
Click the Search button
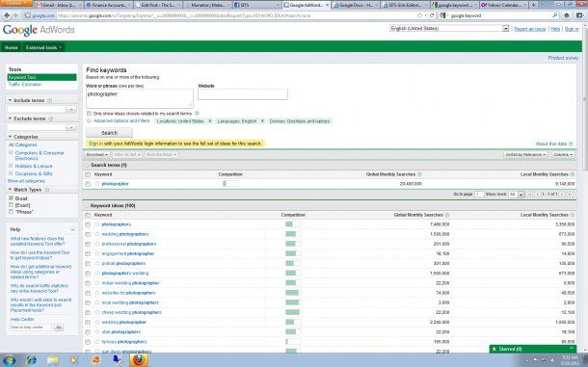109,133
